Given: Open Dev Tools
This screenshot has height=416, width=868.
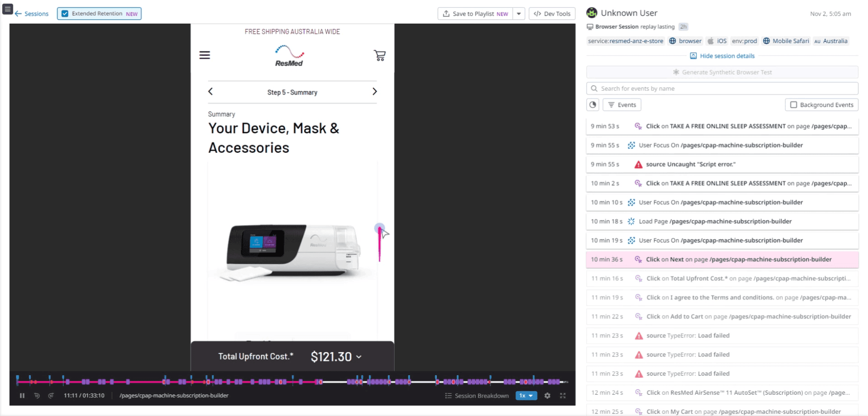Looking at the screenshot, I should point(552,14).
